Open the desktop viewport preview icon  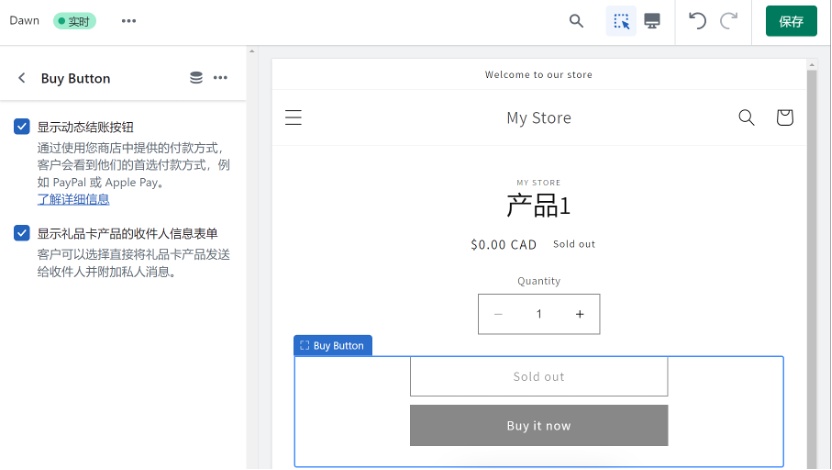652,21
